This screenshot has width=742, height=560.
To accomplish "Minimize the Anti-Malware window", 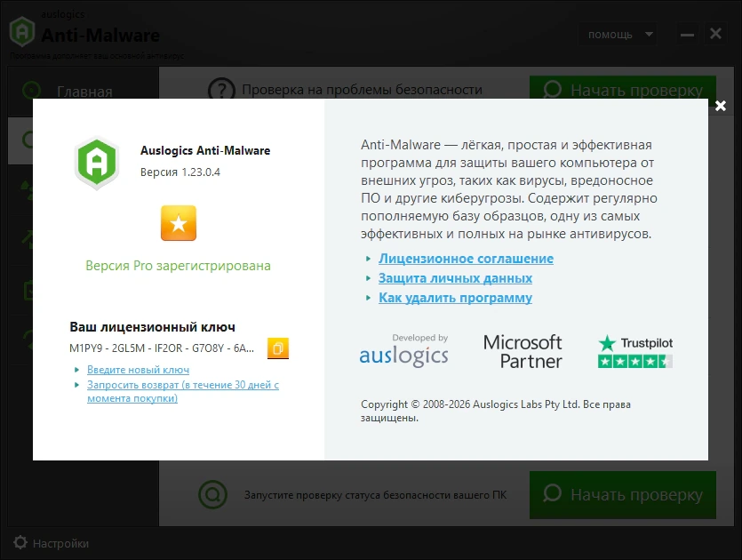I will 687,35.
